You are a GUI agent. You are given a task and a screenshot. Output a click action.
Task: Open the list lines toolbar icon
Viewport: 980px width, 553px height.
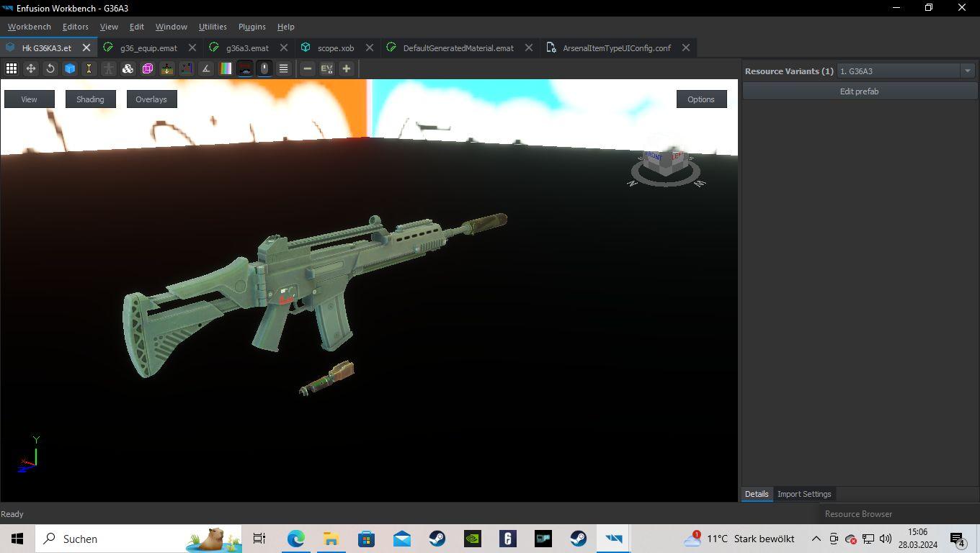click(284, 68)
